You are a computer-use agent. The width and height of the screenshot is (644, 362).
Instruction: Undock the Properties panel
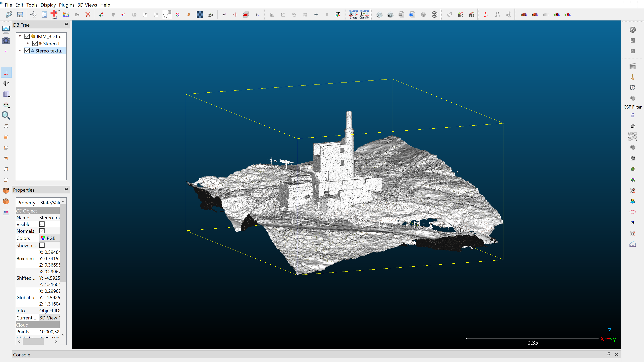pyautogui.click(x=66, y=190)
